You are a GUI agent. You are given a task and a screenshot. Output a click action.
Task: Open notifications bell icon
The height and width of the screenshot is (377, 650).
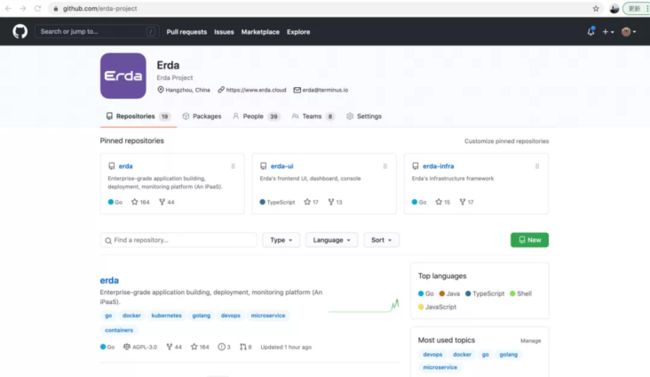591,32
